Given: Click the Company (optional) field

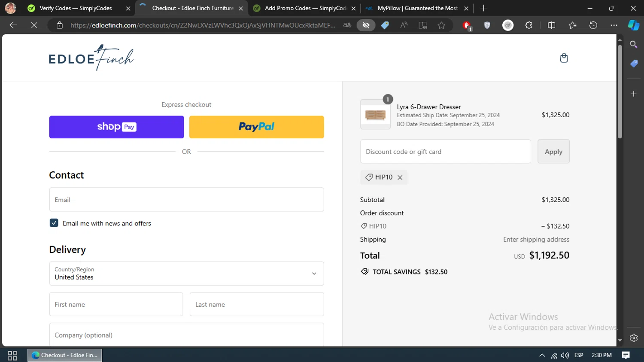Looking at the screenshot, I should tap(186, 335).
